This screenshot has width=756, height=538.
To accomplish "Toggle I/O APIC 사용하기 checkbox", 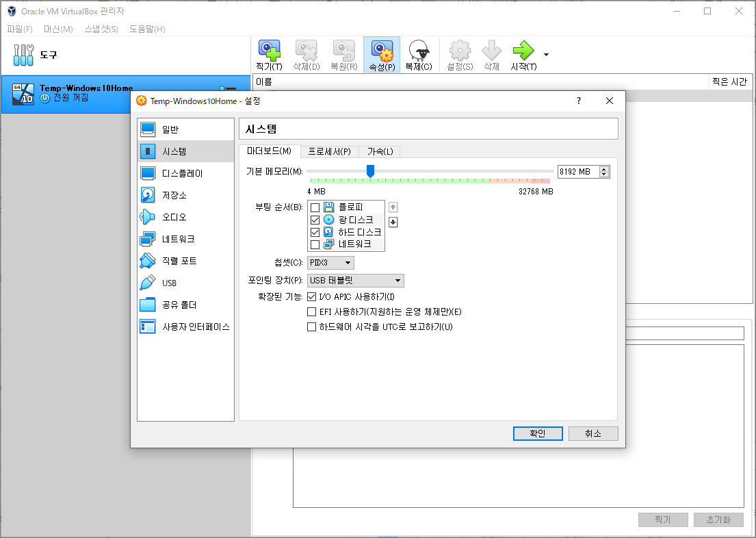I will (311, 297).
